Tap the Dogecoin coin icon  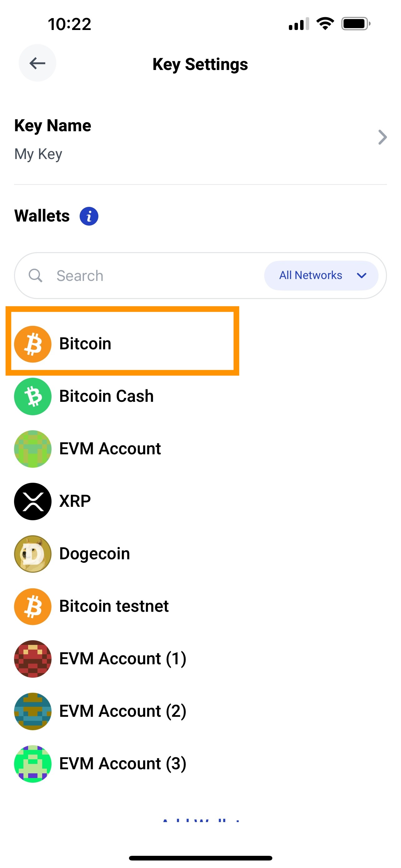33,554
